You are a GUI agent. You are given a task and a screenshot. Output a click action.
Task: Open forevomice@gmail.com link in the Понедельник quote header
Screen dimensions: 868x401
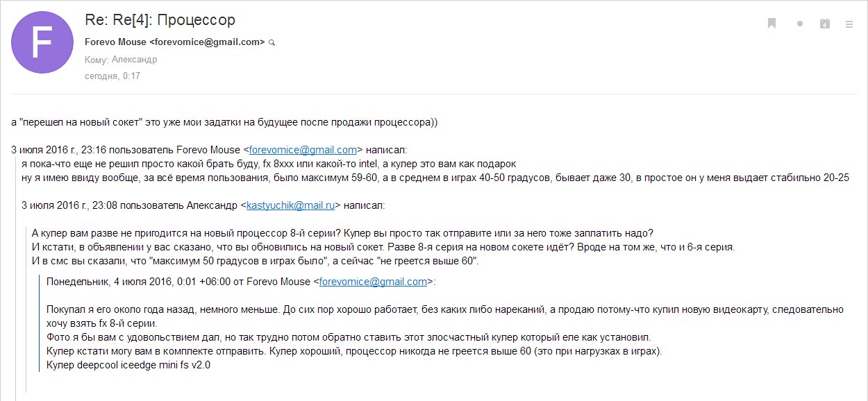point(373,282)
